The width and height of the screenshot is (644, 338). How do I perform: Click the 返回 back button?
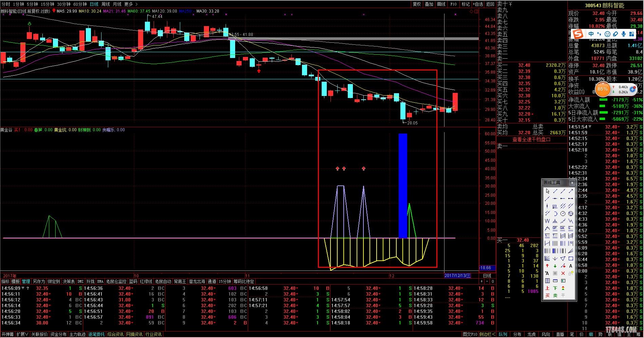click(x=490, y=4)
